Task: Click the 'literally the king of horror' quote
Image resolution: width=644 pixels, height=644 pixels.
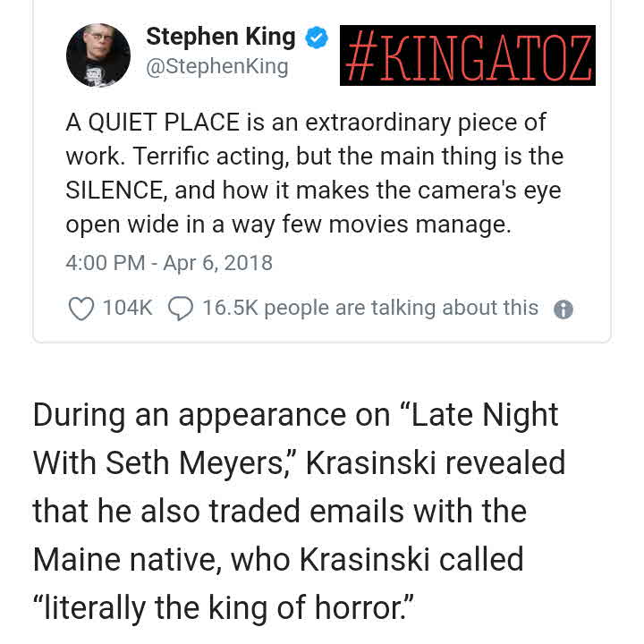Action: [x=224, y=608]
